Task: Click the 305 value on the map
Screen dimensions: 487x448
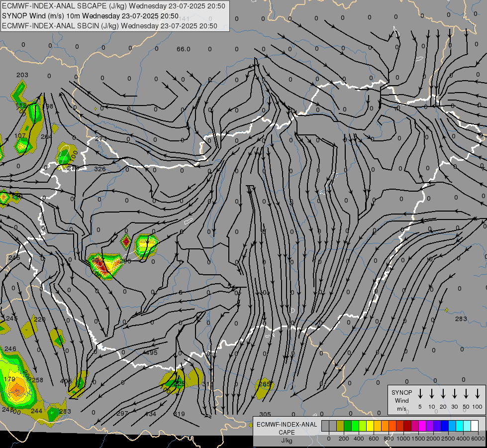Action: point(265,415)
